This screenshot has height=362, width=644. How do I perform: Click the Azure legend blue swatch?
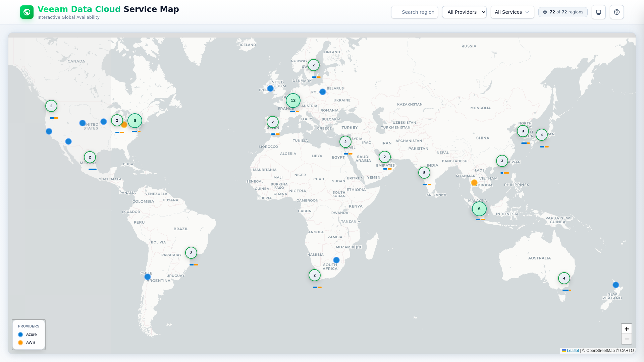pos(20,335)
